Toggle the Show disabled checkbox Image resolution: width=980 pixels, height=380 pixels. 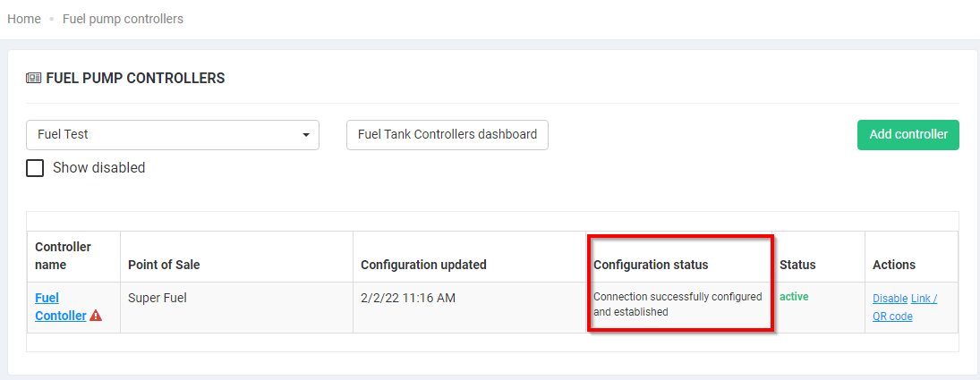(35, 168)
